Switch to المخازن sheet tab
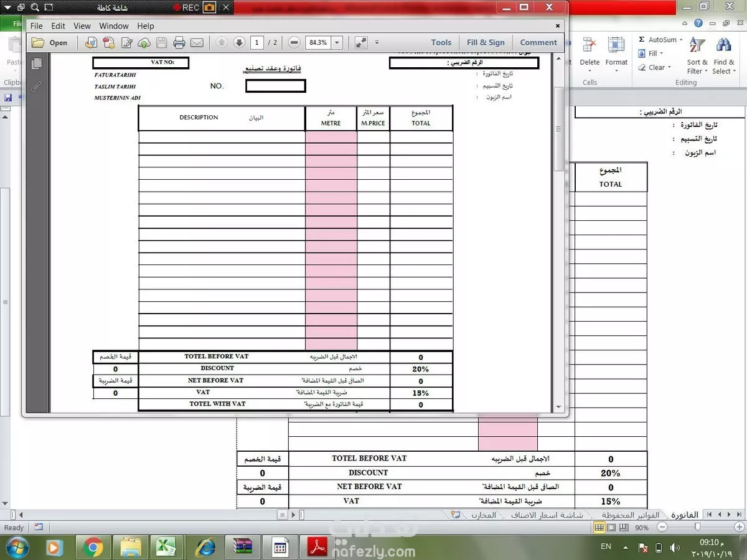The width and height of the screenshot is (747, 560). (x=484, y=515)
